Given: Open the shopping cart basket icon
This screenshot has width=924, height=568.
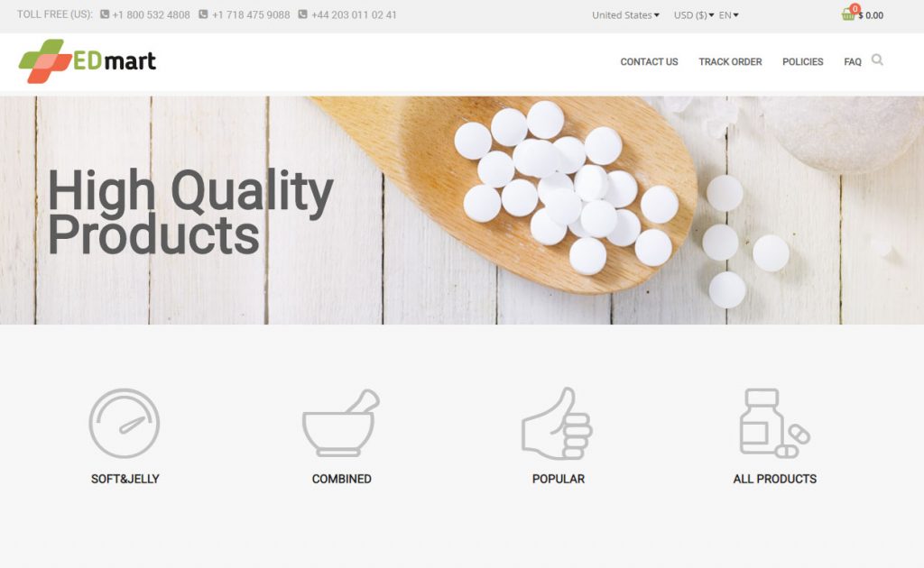Looking at the screenshot, I should pyautogui.click(x=848, y=14).
